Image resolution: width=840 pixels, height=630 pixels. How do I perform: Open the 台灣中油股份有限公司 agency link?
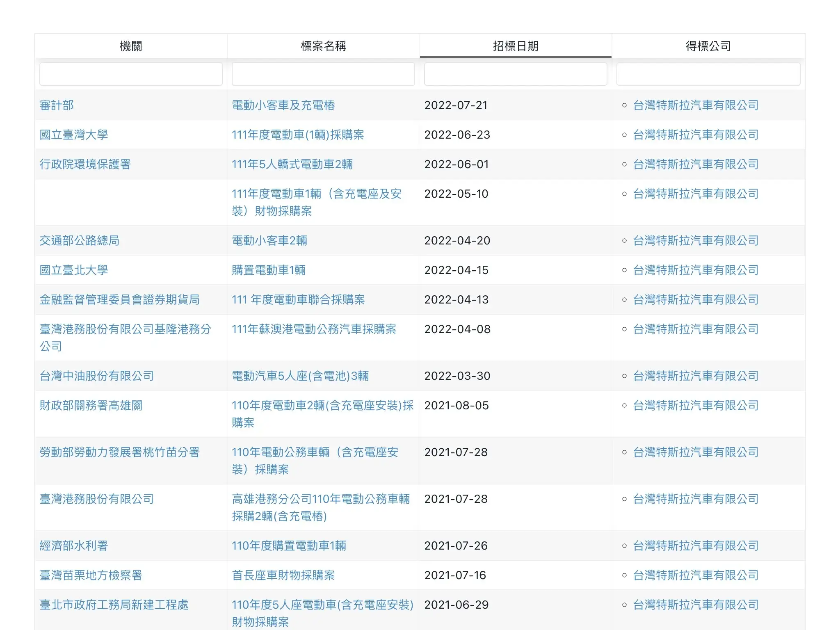[x=97, y=376]
